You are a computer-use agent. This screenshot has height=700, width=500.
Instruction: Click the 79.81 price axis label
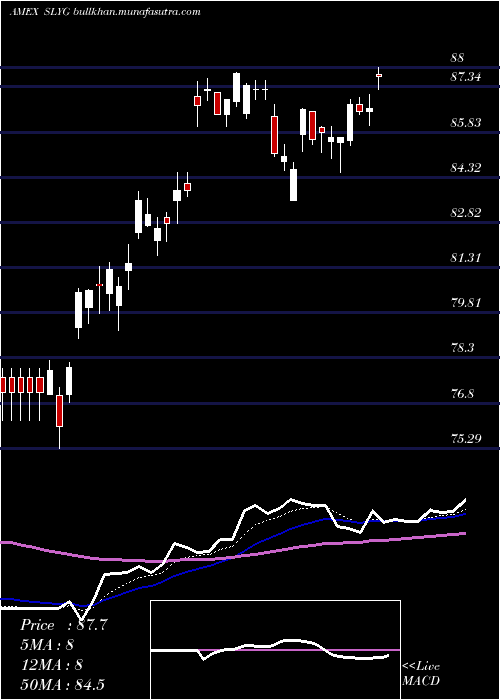[x=466, y=303]
